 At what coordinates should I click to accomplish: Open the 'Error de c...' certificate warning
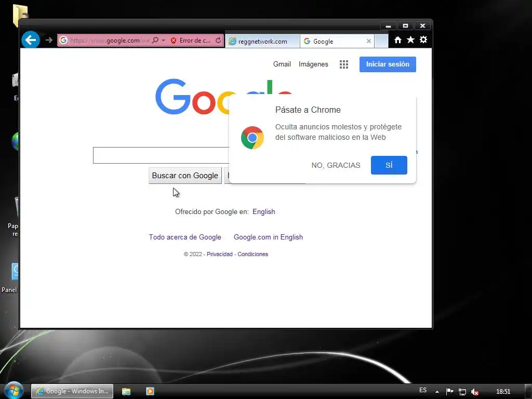tap(195, 41)
